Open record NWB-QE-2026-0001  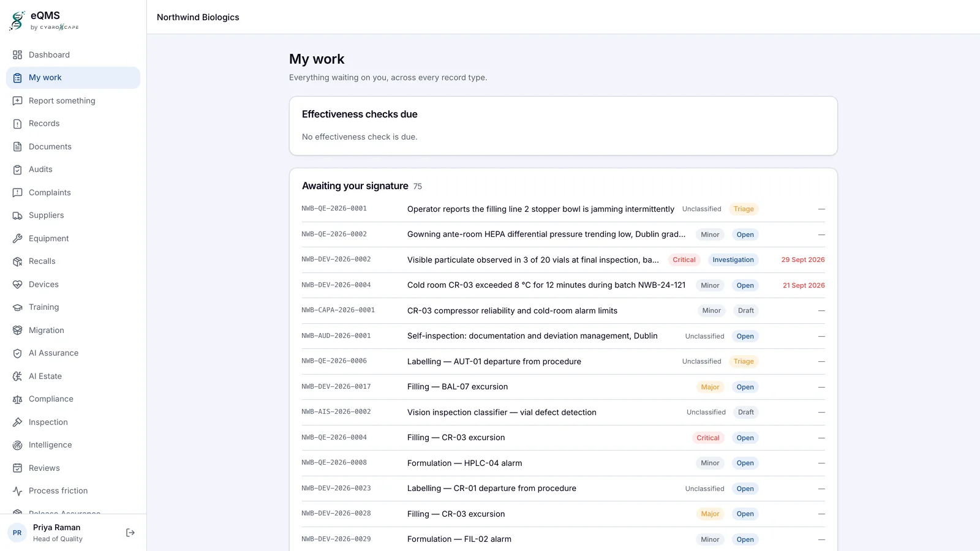563,209
